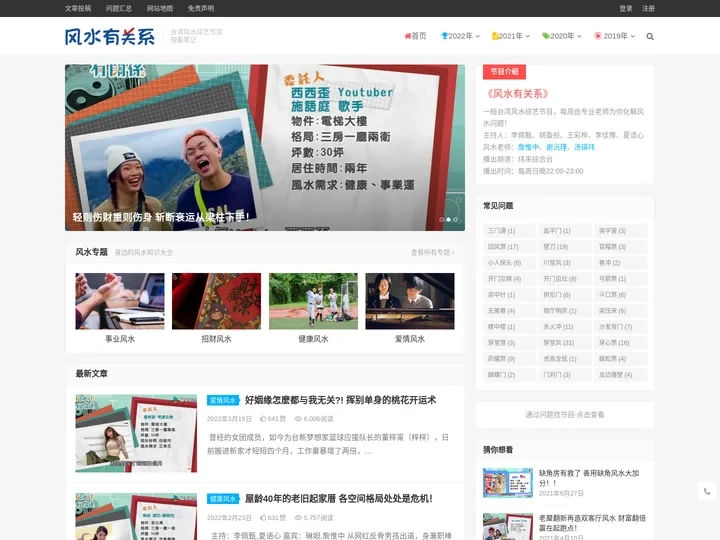Viewport: 720px width, 540px height.
Task: Click the red circle icon beside 2019年
Action: (597, 36)
